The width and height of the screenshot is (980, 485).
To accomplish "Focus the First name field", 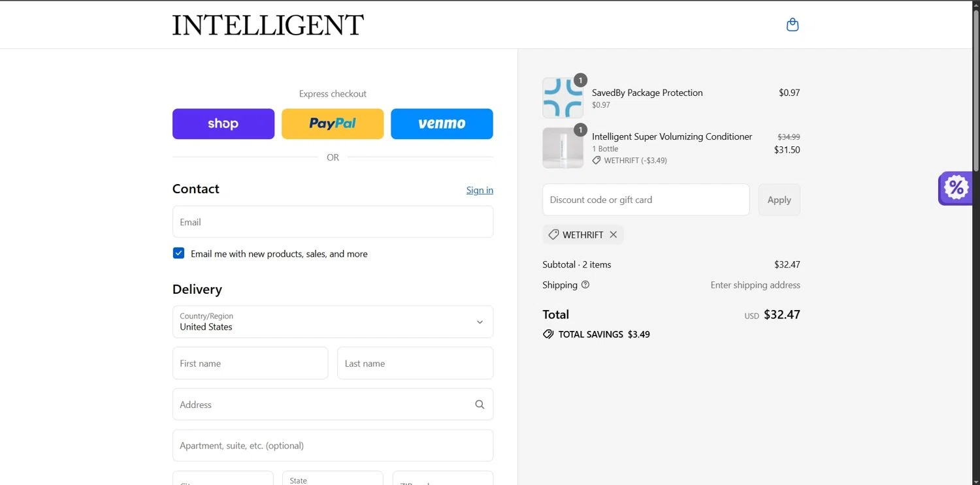I will click(250, 363).
